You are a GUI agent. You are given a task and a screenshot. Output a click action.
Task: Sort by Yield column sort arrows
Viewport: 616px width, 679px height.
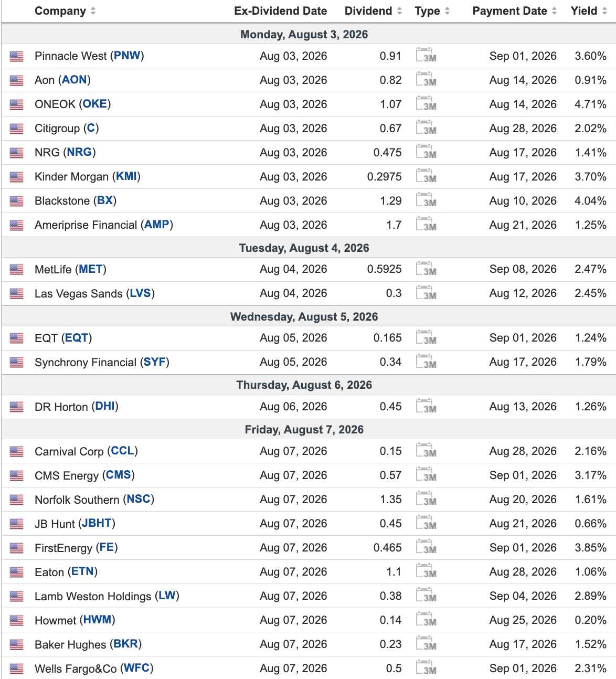[x=604, y=11]
